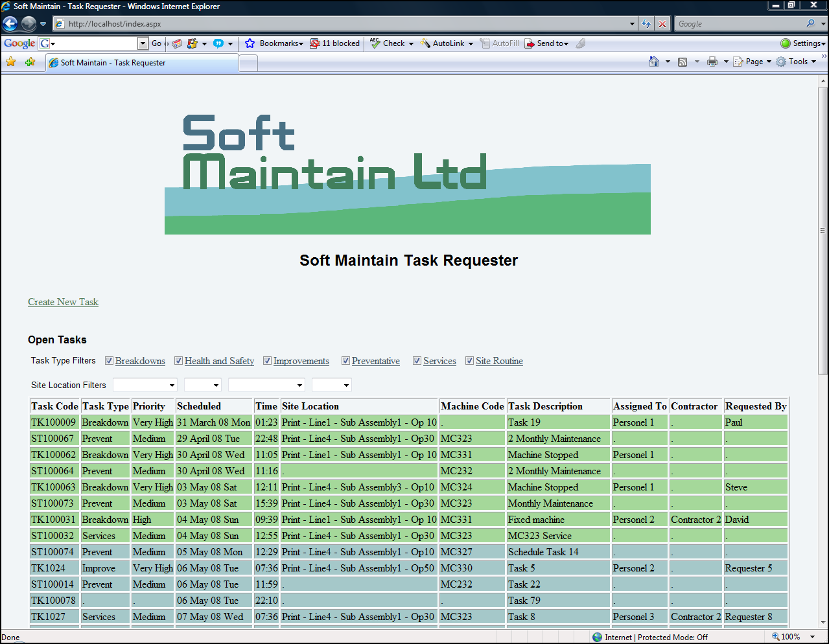Click the Health and Safety link

(x=219, y=361)
